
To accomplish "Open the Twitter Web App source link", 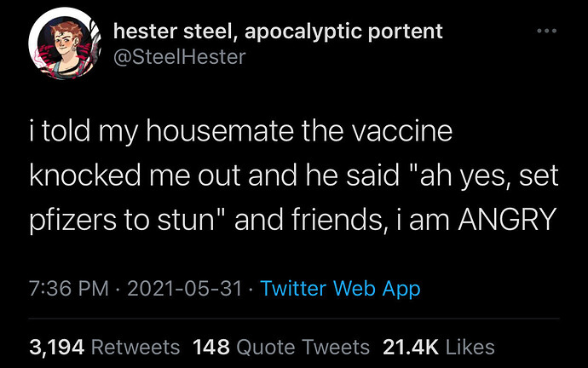I will pyautogui.click(x=340, y=289).
